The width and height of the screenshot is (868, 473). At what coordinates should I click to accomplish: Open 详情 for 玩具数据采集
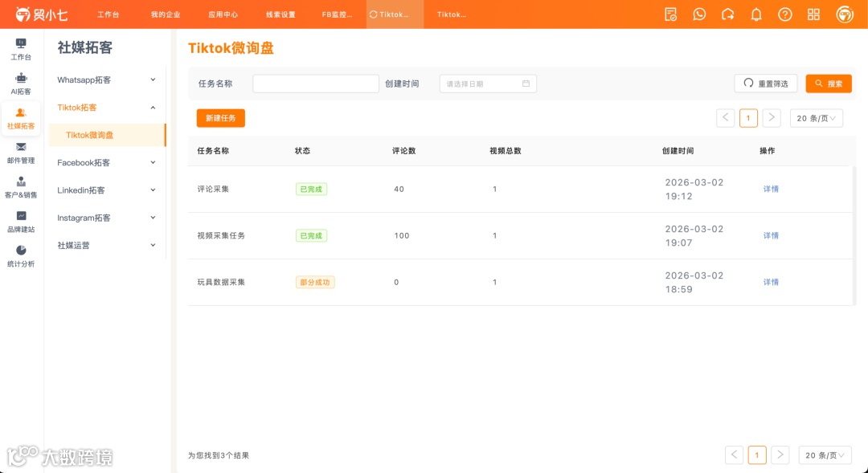pos(771,282)
